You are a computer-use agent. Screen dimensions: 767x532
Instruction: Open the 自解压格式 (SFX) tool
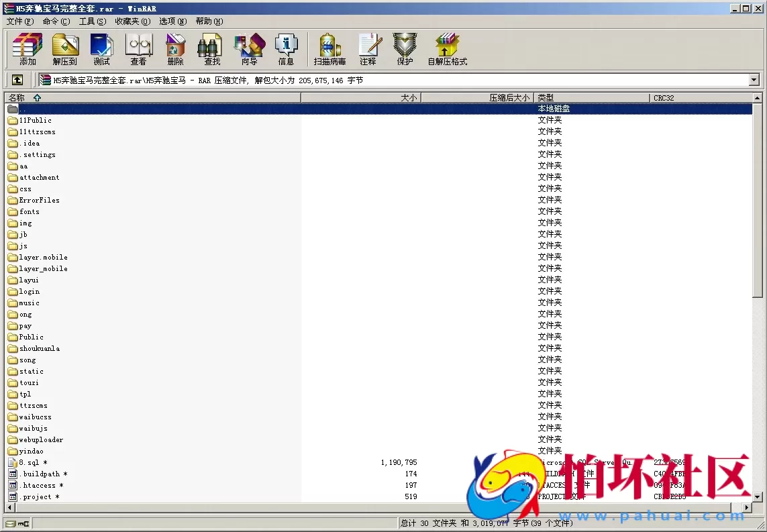[x=447, y=50]
